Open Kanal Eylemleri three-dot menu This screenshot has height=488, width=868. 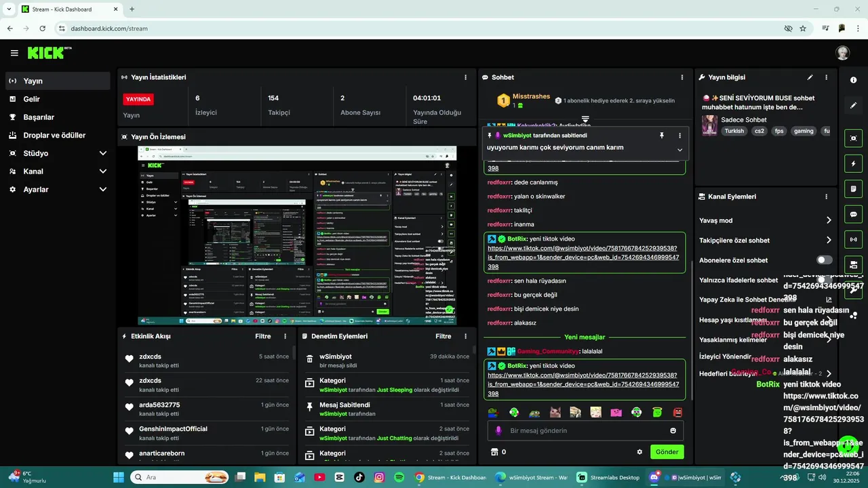click(x=826, y=197)
